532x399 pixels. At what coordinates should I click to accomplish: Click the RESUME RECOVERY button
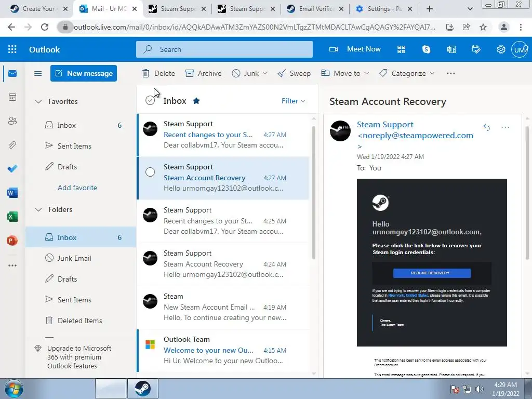(432, 273)
